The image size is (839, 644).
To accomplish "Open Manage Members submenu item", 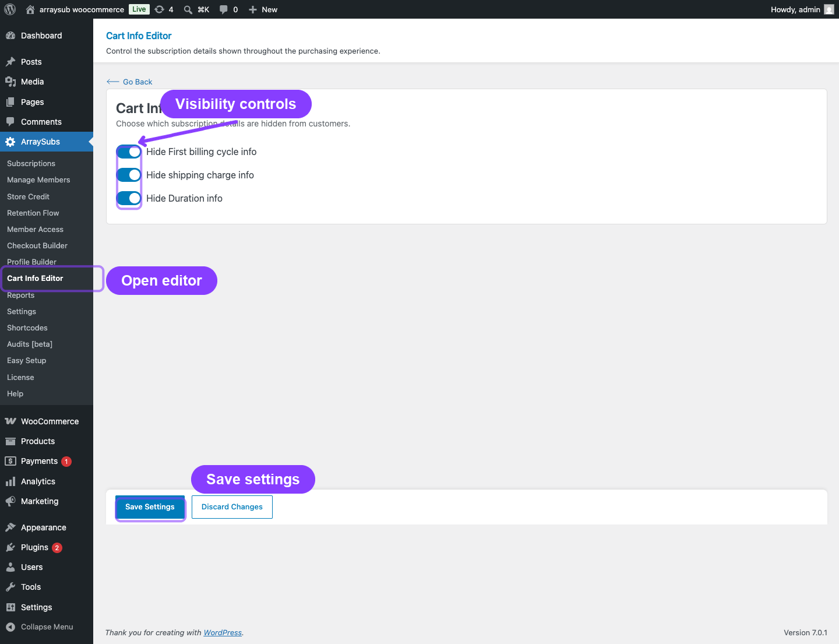I will click(38, 180).
